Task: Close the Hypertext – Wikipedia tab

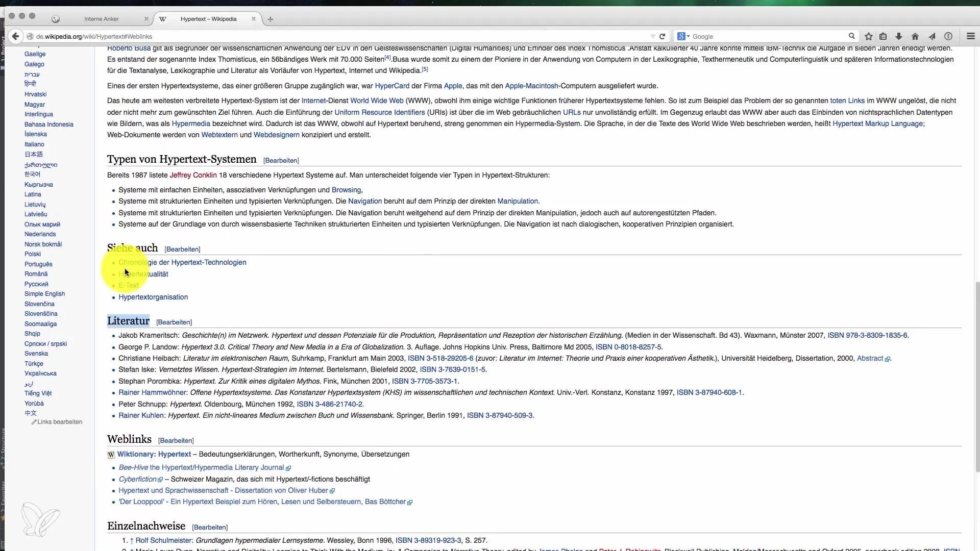Action: tap(254, 19)
